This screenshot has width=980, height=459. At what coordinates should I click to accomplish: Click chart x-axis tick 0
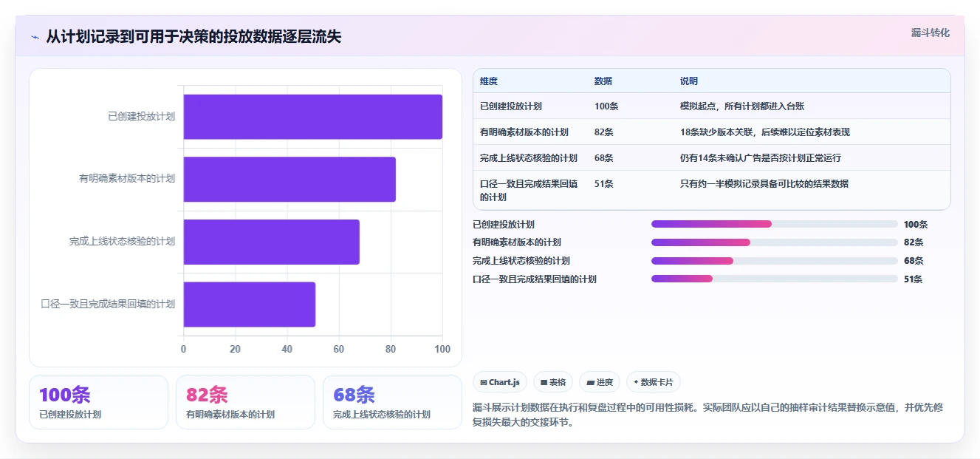[183, 350]
